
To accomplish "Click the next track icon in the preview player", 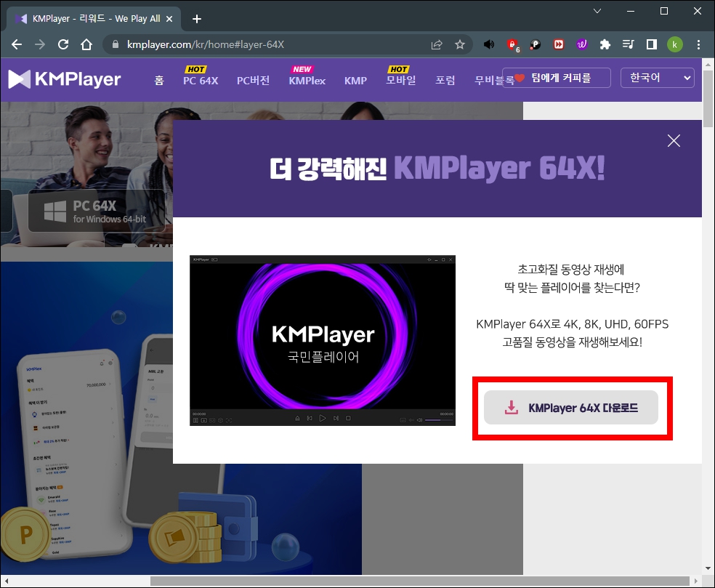I will point(336,418).
